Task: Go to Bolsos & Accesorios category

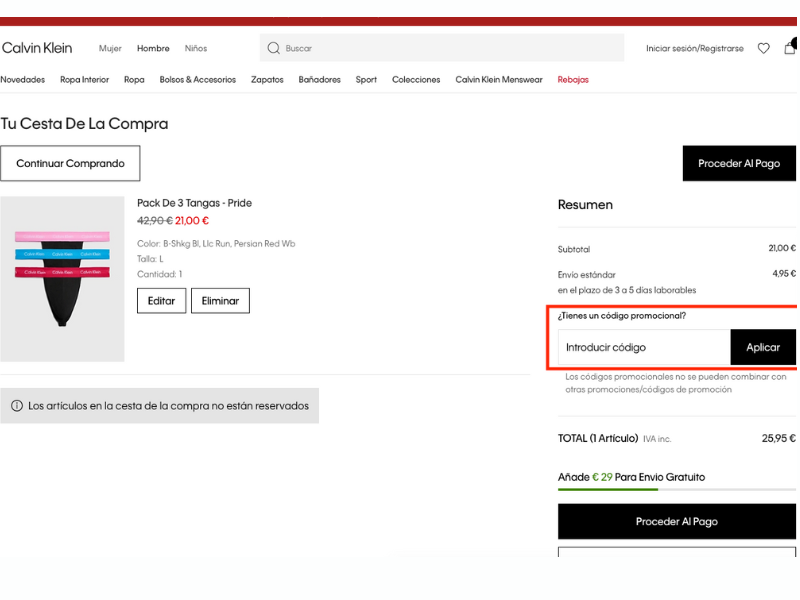Action: tap(198, 80)
